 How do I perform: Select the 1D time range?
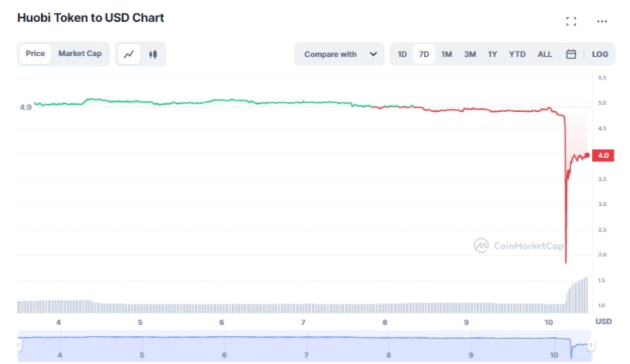[402, 54]
